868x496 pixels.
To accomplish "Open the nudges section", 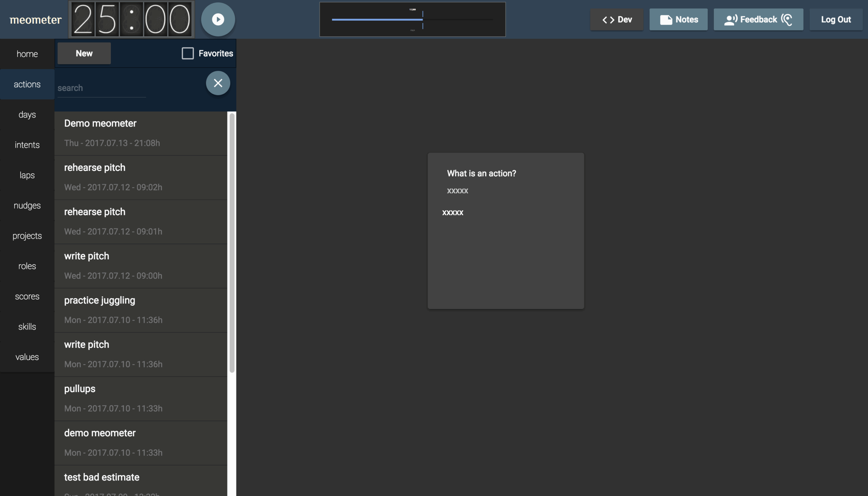I will pos(27,206).
